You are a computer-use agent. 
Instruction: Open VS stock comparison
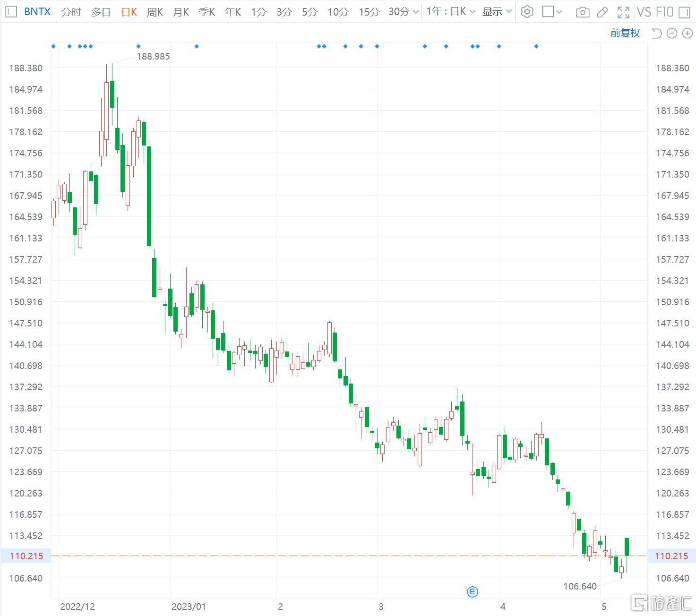click(x=644, y=12)
